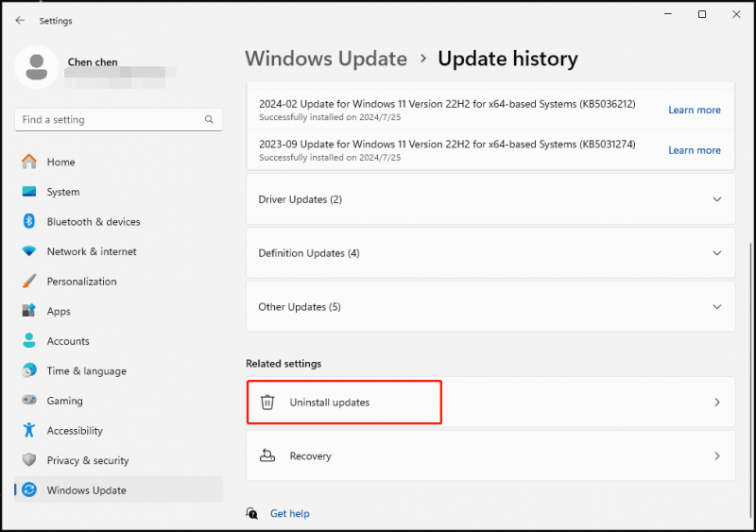Expand the Driver Updates (2) chevron
756x532 pixels.
(x=717, y=199)
